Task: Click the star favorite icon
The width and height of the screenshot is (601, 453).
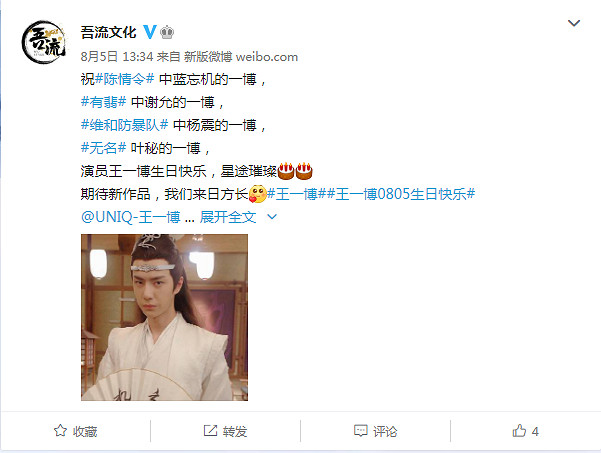Action: (x=60, y=431)
